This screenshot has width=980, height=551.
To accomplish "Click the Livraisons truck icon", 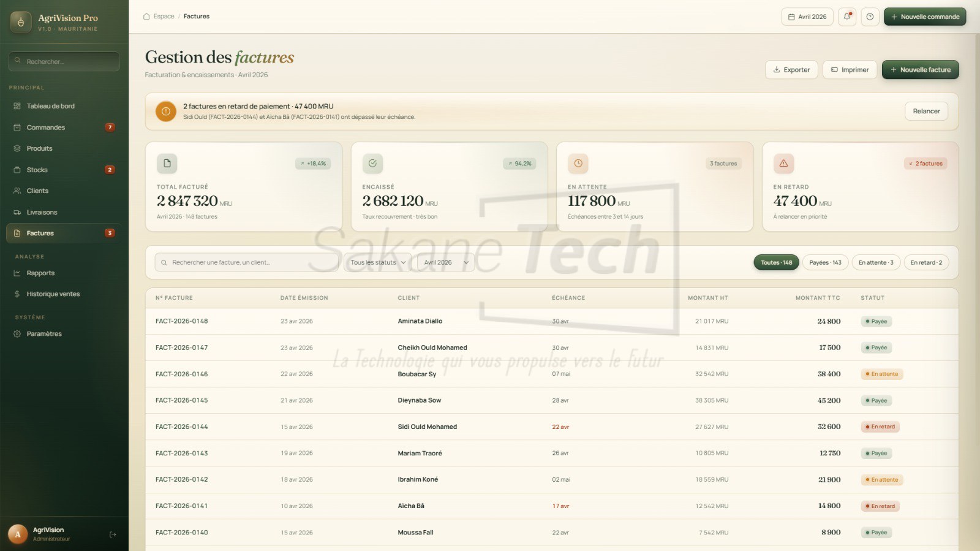I will point(17,212).
